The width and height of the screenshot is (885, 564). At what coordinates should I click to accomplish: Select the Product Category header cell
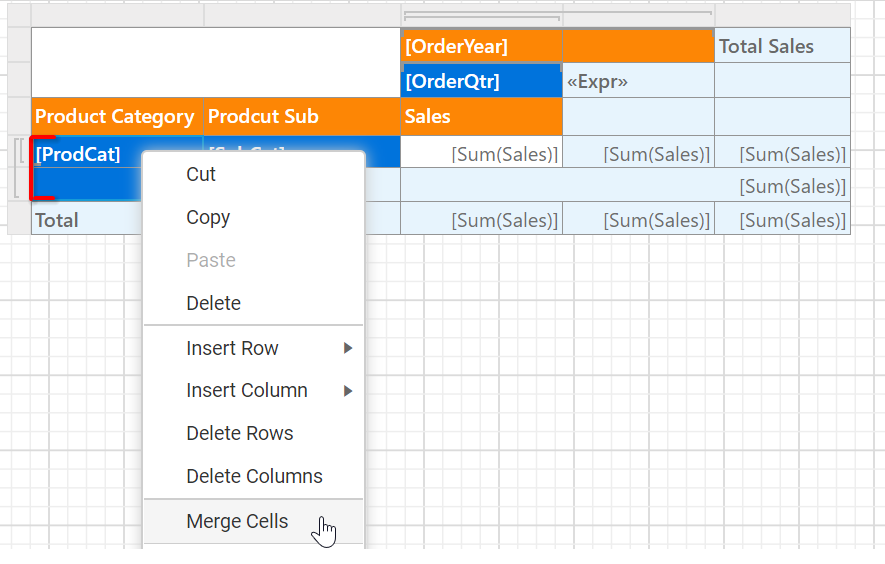116,117
